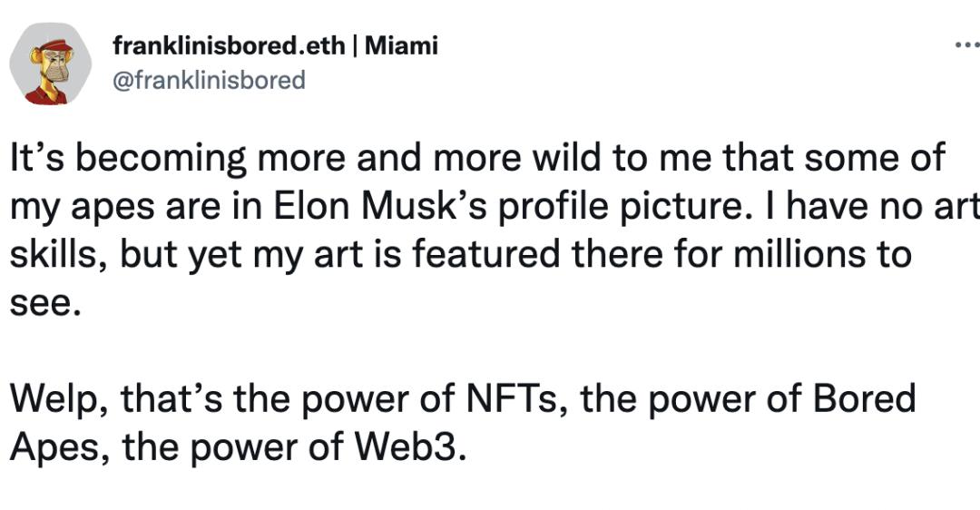
Task: Click the Bored Ape profile avatar
Action: (x=51, y=65)
